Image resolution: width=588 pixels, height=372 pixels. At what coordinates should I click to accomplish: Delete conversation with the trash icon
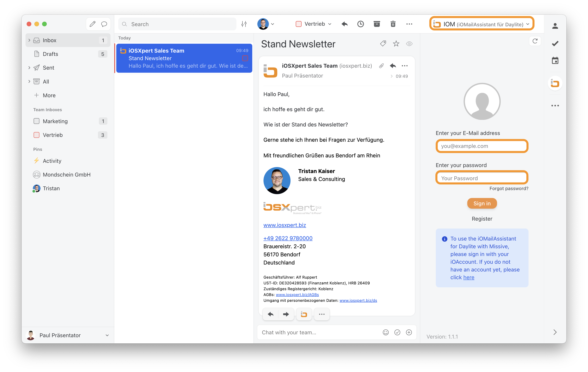(393, 24)
